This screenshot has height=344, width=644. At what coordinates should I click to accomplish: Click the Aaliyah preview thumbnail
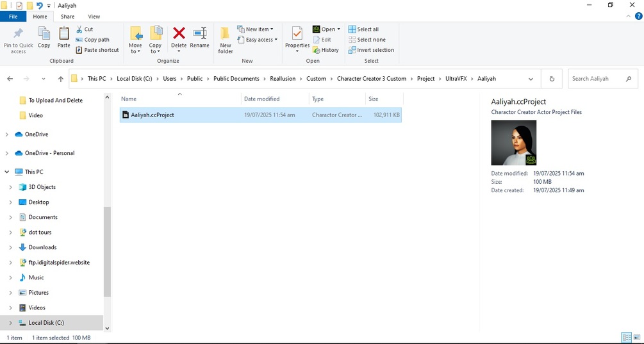(x=513, y=142)
